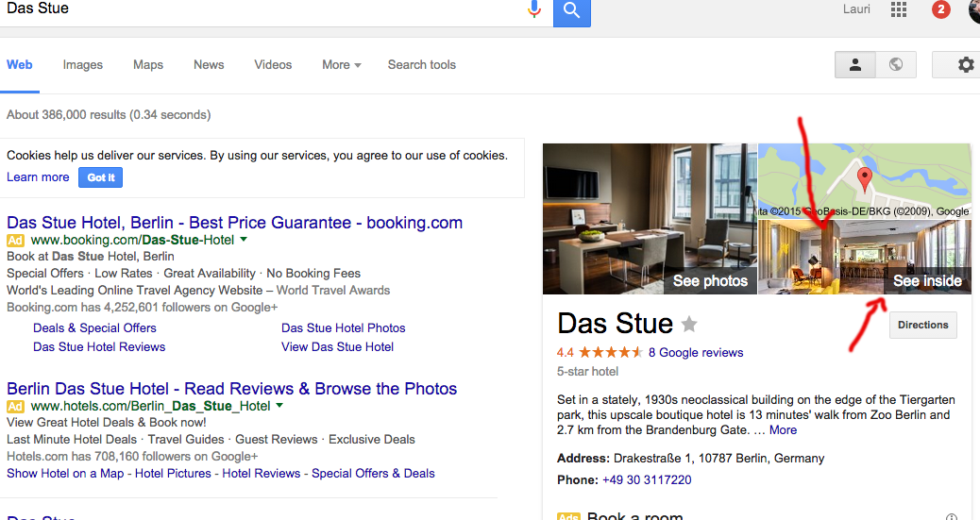
Task: Open Berlin Das Stue Hotel hotels.com result
Action: 232,389
